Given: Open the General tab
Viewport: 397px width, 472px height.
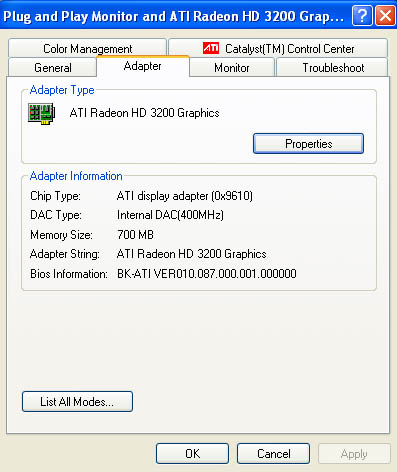Looking at the screenshot, I should point(53,68).
